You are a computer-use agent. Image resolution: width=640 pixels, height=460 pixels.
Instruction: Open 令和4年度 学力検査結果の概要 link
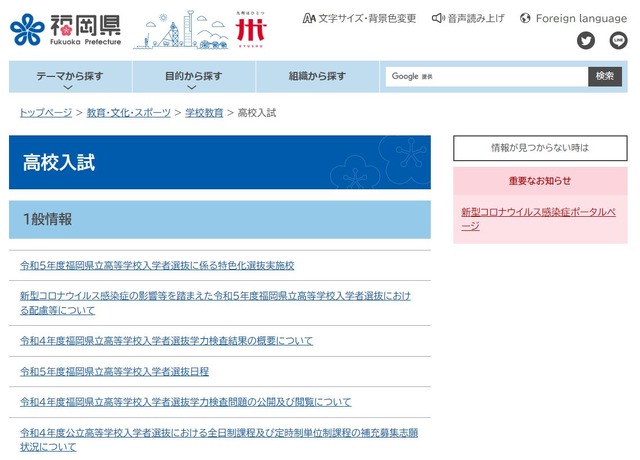pyautogui.click(x=167, y=341)
